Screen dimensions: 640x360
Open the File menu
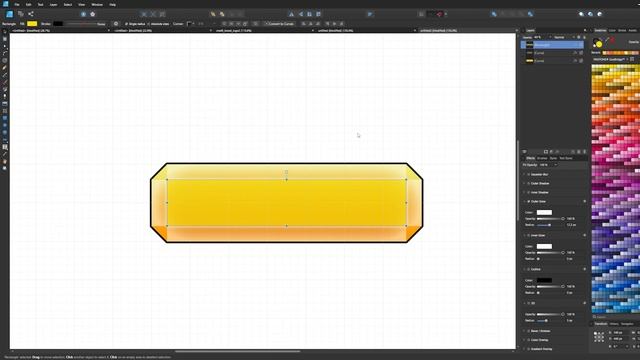point(17,4)
